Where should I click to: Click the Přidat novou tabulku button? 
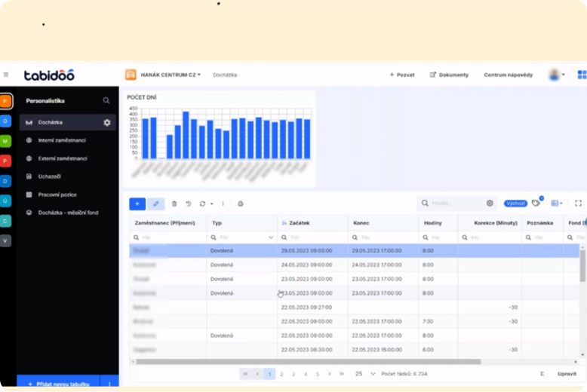pyautogui.click(x=59, y=384)
